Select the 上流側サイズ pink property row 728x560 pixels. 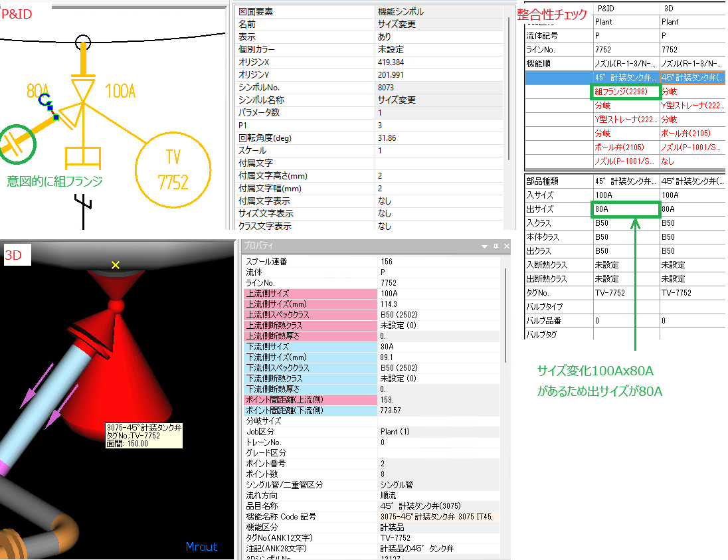309,293
